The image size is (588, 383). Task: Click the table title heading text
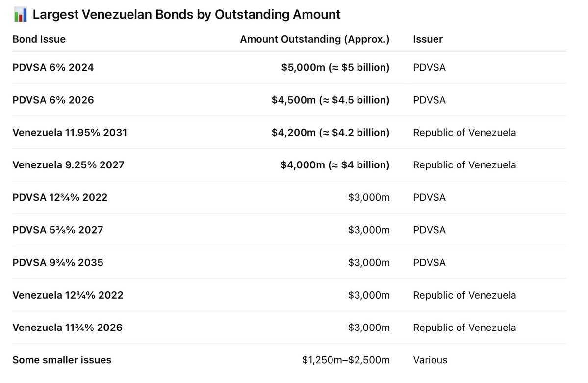pyautogui.click(x=186, y=15)
